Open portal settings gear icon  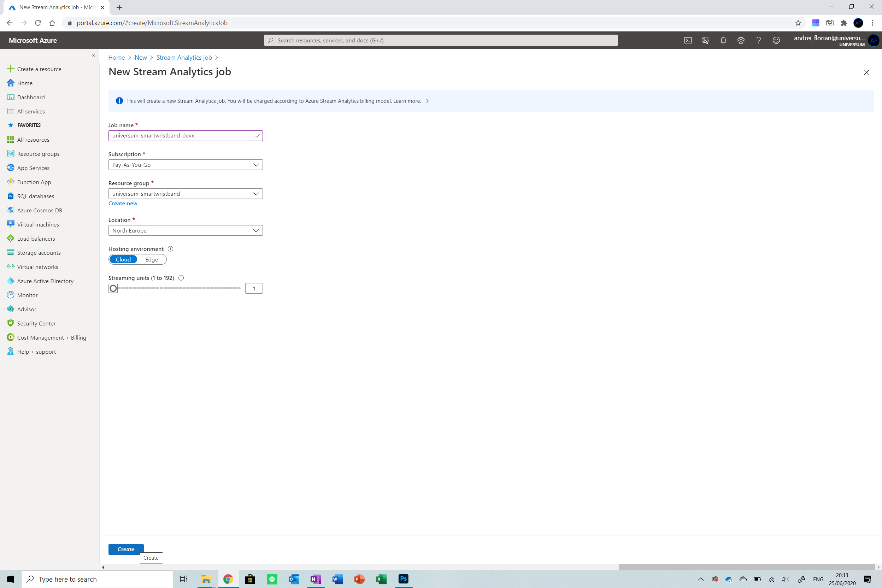click(x=741, y=40)
